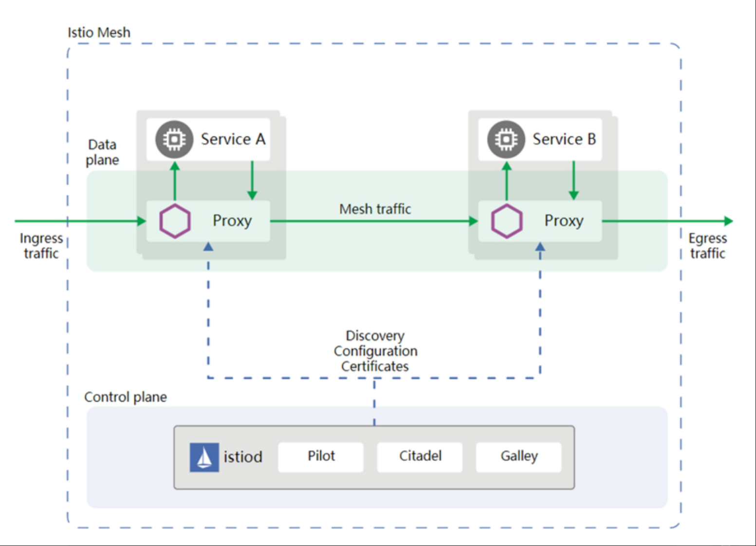756x546 pixels.
Task: Click the istiod text label
Action: (x=243, y=457)
